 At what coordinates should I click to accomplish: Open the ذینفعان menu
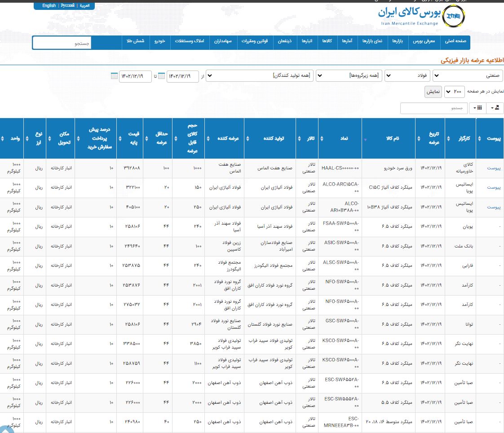tap(285, 41)
